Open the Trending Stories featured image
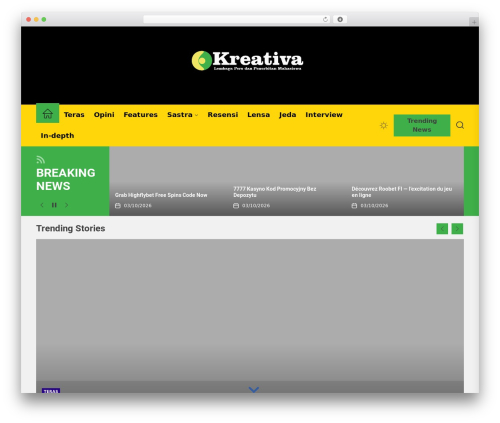This screenshot has height=423, width=500. pyautogui.click(x=250, y=310)
